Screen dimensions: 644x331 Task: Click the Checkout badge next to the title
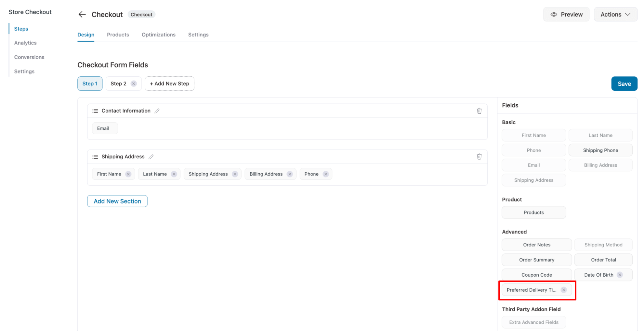pyautogui.click(x=141, y=14)
